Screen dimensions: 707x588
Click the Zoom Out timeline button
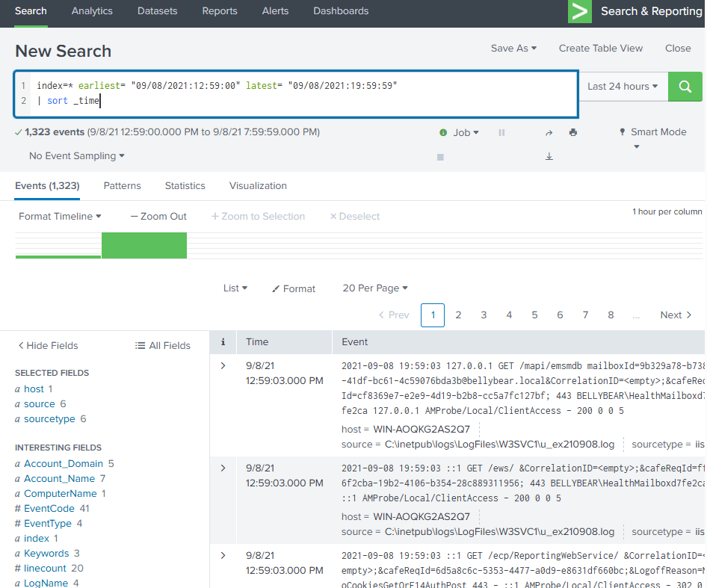pos(158,217)
